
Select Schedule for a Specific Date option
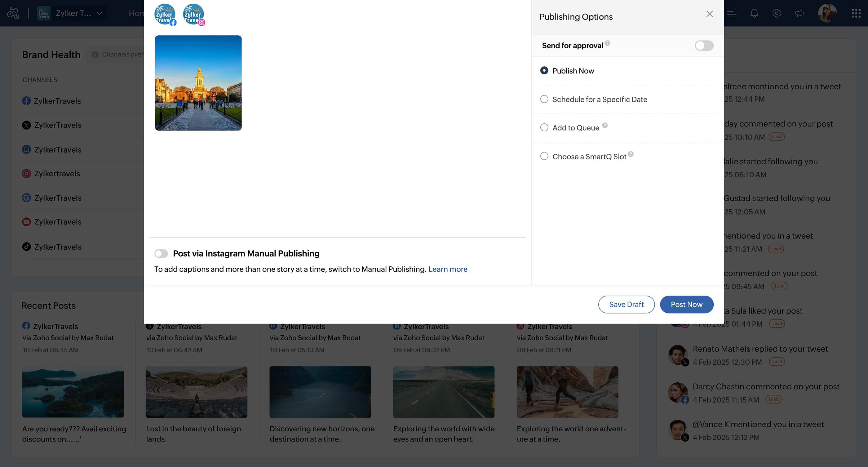click(544, 99)
